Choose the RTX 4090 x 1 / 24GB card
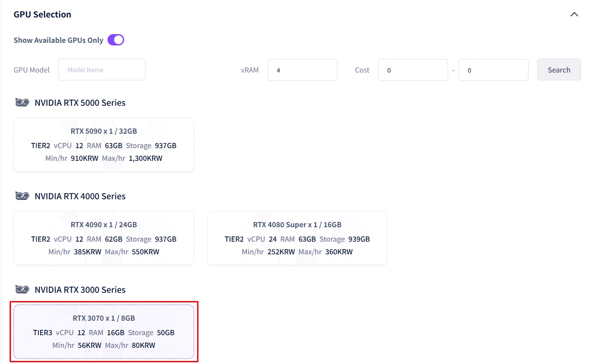591x364 pixels. coord(104,238)
